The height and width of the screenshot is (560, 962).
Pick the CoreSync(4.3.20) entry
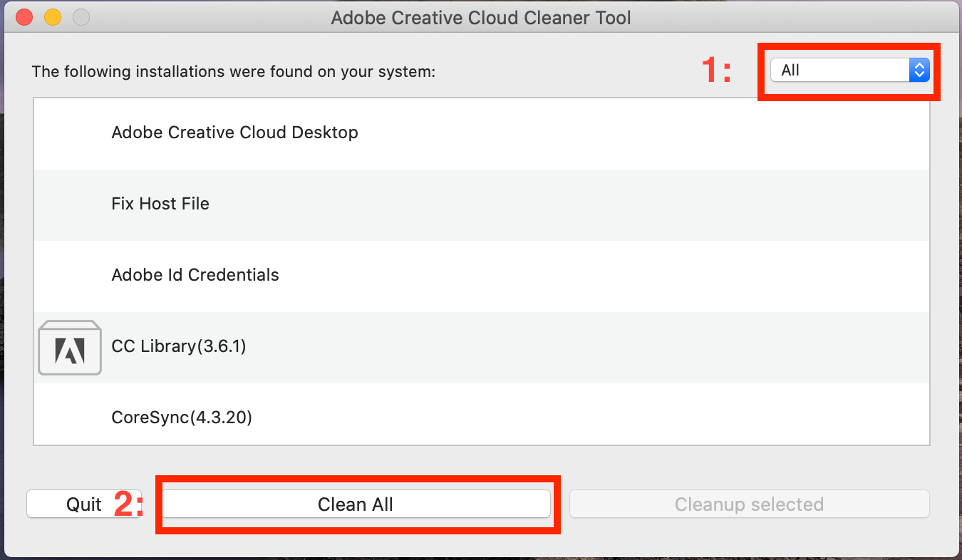pyautogui.click(x=182, y=417)
